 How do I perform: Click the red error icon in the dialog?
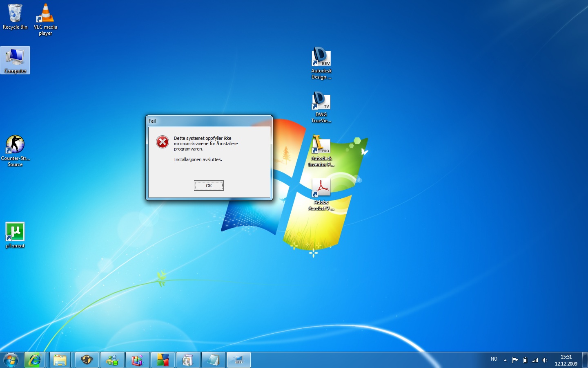[x=163, y=142]
